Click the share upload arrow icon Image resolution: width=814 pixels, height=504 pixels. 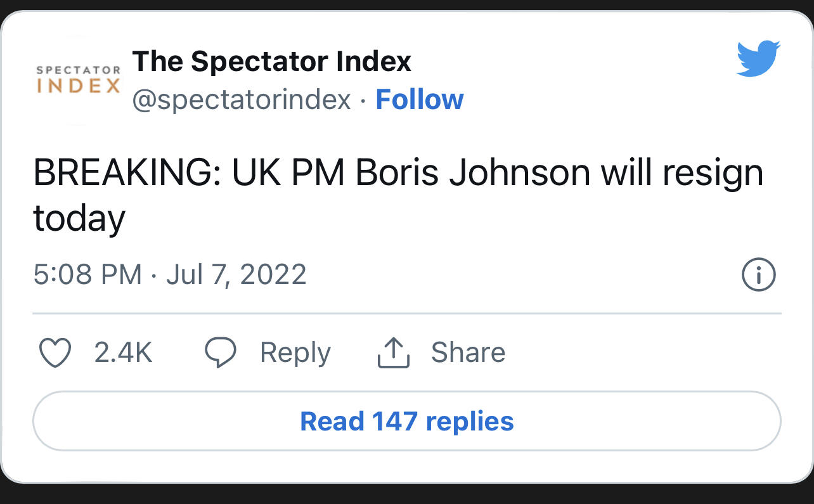pos(394,352)
